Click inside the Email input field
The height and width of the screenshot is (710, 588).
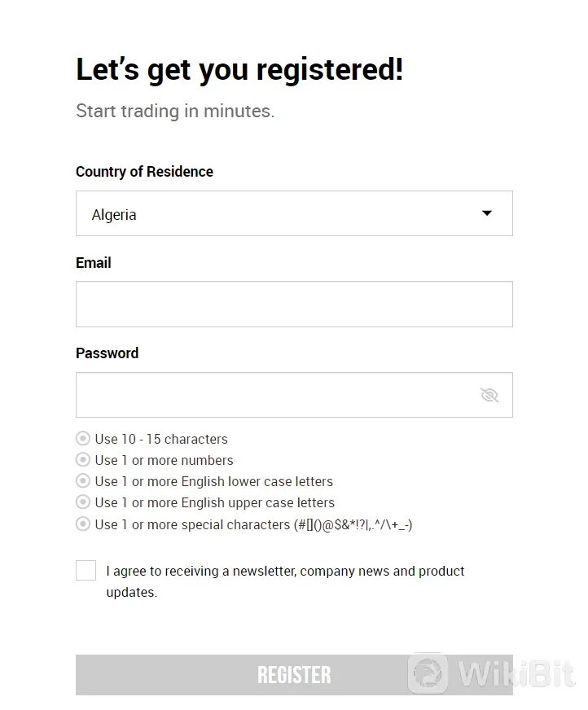[294, 303]
